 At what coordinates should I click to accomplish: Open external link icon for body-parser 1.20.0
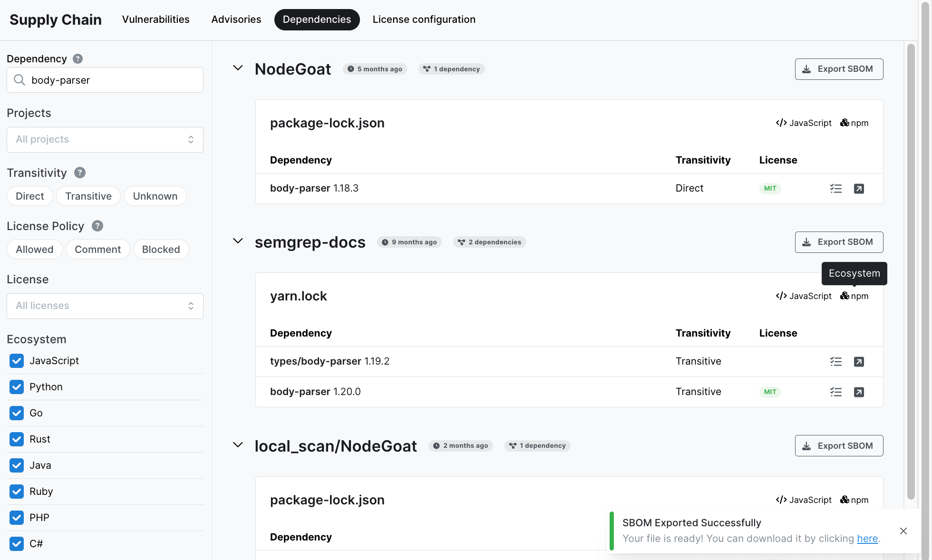[x=859, y=392]
